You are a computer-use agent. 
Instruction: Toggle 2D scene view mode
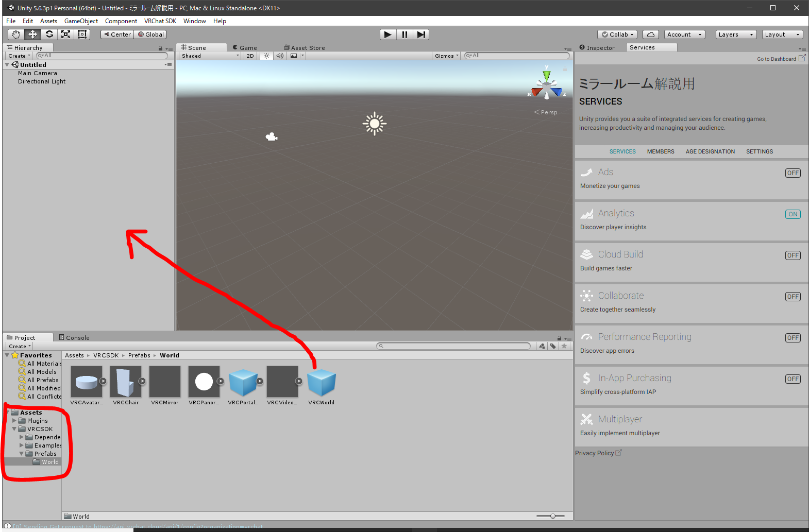coord(250,56)
